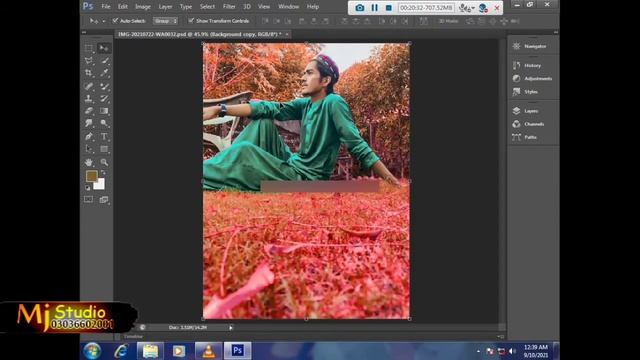Open Internet Explorer from taskbar
Screen dimensions: 640x360
[121, 351]
